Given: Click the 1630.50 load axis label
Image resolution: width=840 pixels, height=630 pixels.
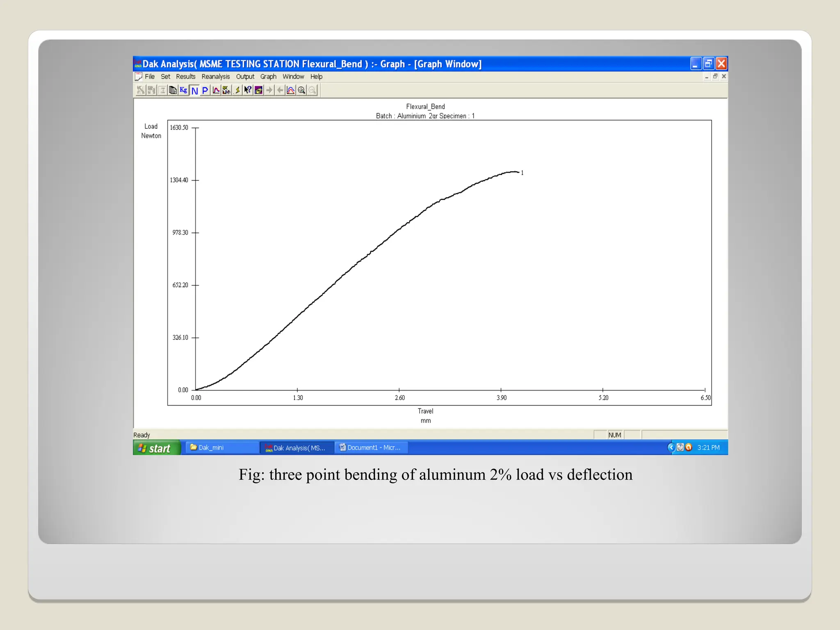Looking at the screenshot, I should (179, 128).
